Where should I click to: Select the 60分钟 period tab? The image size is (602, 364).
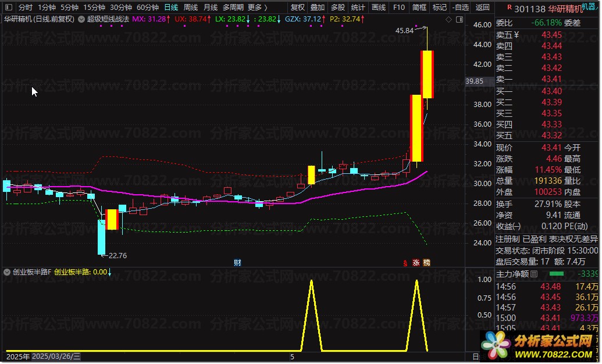click(148, 8)
